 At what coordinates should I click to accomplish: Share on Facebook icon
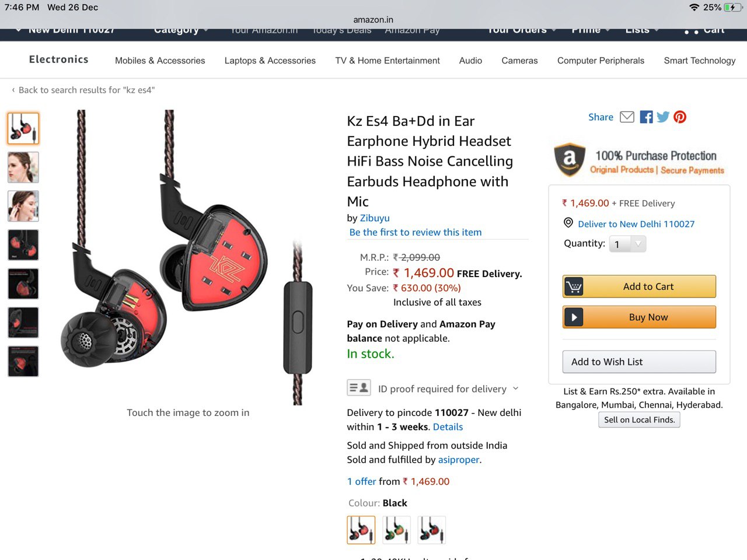[646, 117]
